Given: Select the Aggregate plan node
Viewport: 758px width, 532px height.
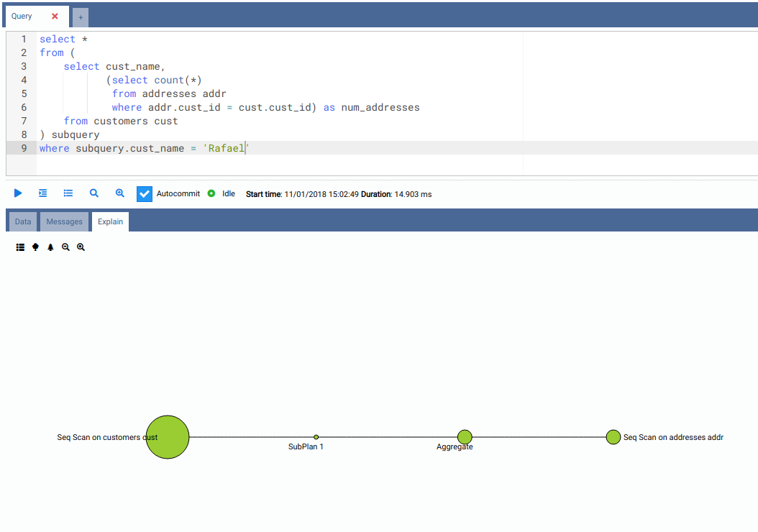Looking at the screenshot, I should (465, 436).
